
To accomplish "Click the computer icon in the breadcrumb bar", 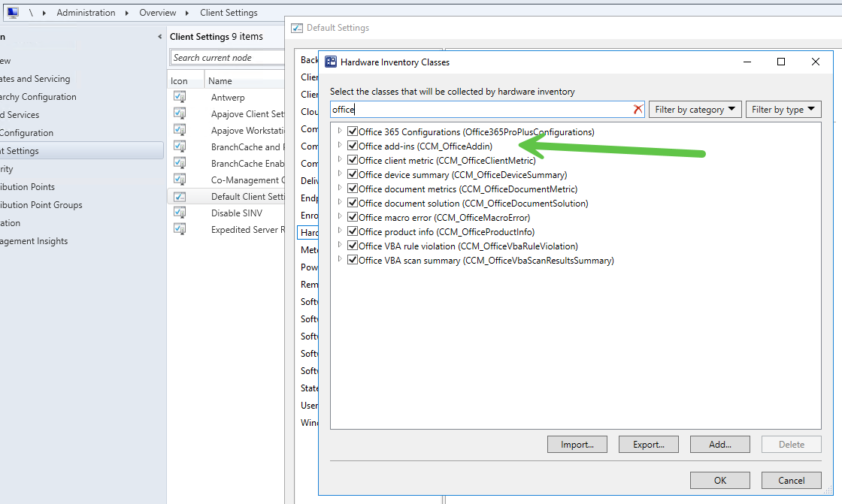I will tap(13, 12).
